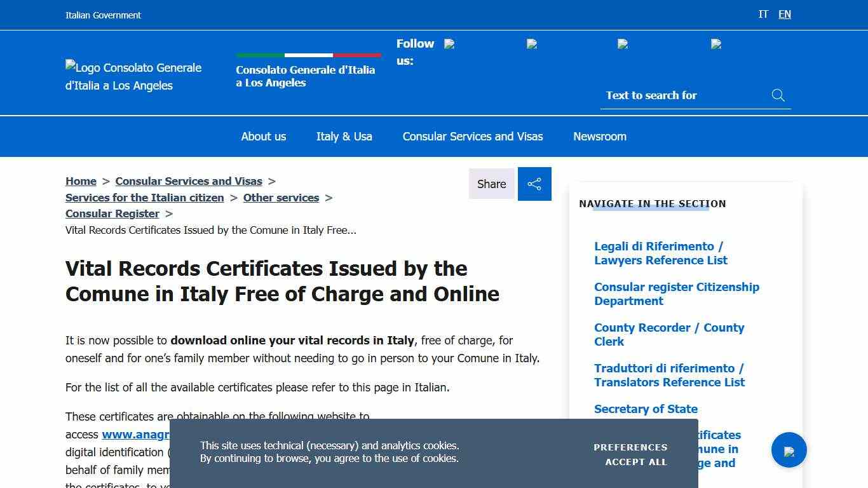This screenshot has height=488, width=868.
Task: Open Secretary of State in the section navigation
Action: coord(646,409)
